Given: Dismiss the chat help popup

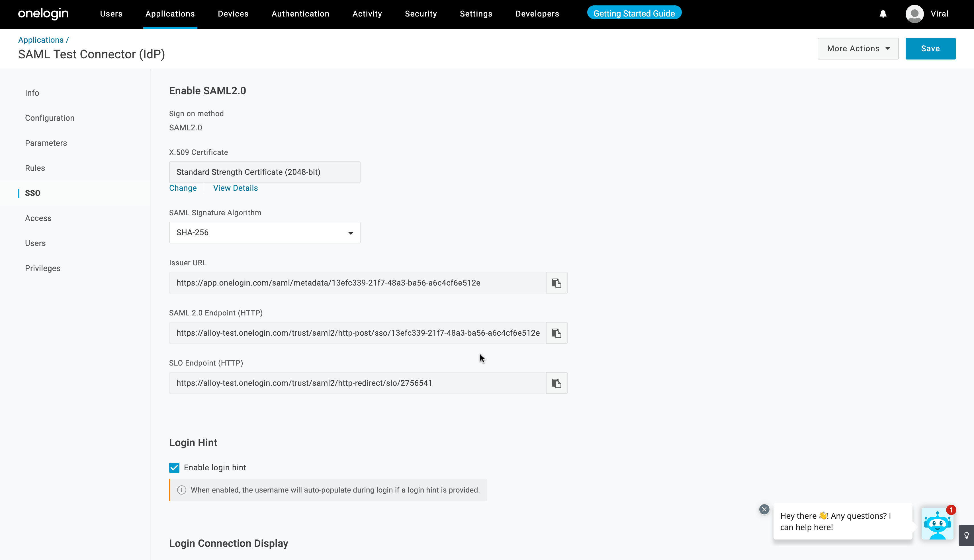Looking at the screenshot, I should 764,509.
